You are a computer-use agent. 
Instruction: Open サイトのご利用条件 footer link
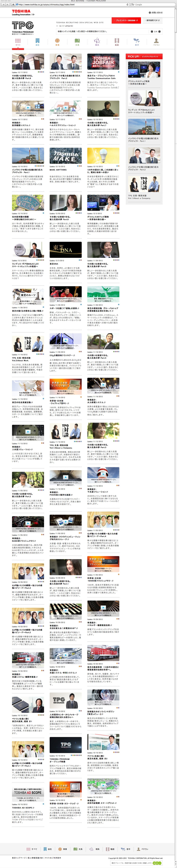point(53,858)
